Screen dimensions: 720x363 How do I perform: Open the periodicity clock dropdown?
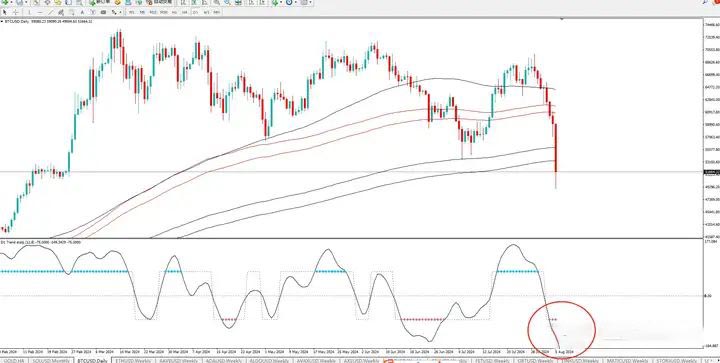pos(296,2)
